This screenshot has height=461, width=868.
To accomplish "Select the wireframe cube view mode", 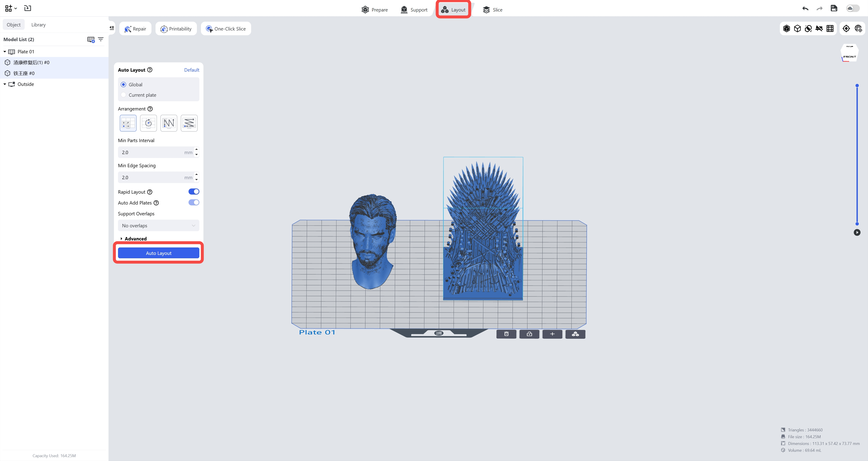I will (x=797, y=29).
